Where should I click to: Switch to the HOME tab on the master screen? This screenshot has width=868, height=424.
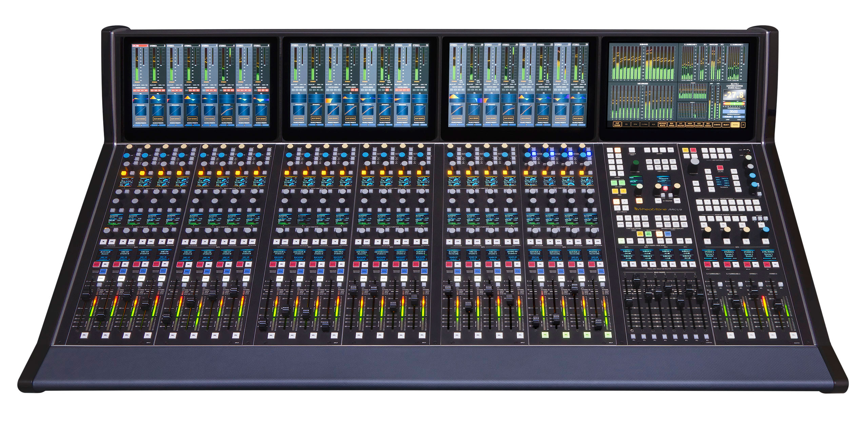(x=735, y=124)
